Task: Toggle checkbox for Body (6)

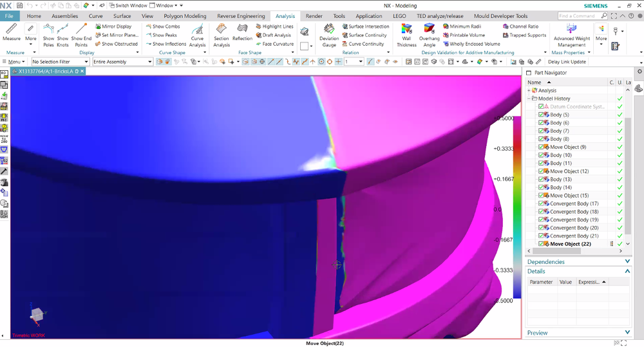Action: [541, 123]
